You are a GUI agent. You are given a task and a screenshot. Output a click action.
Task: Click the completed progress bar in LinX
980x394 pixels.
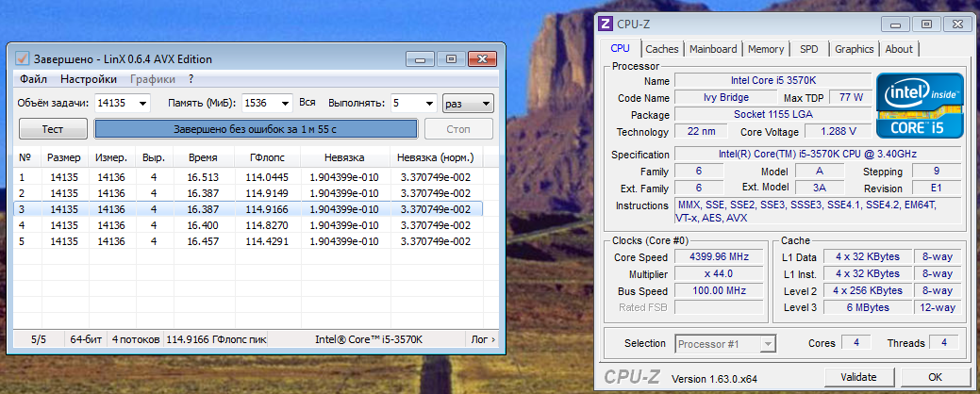coord(256,129)
